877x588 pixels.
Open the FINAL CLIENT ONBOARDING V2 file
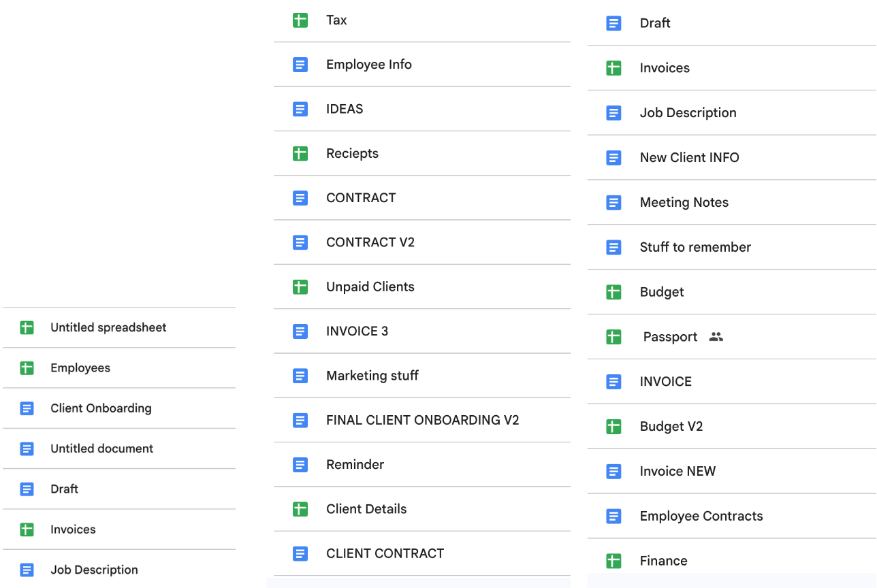click(423, 420)
